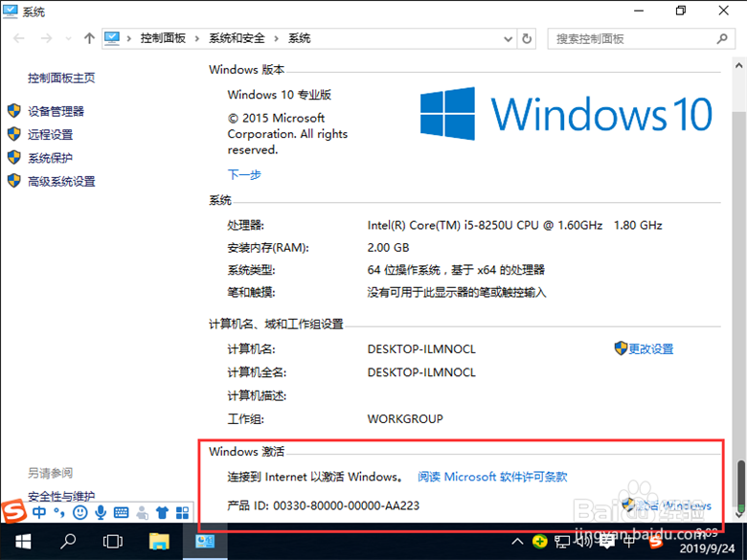Image resolution: width=747 pixels, height=560 pixels.
Task: Open File Explorer from taskbar
Action: point(159,542)
